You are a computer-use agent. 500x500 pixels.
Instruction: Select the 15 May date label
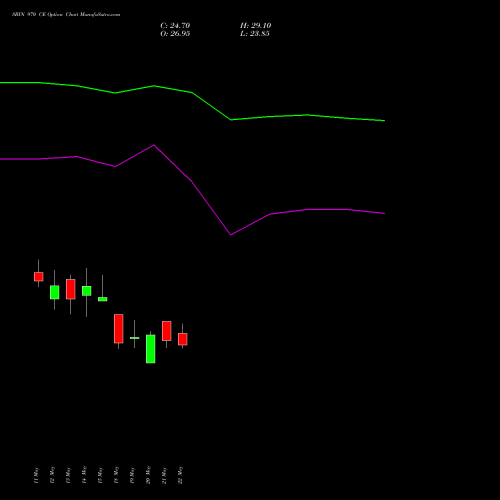click(100, 475)
